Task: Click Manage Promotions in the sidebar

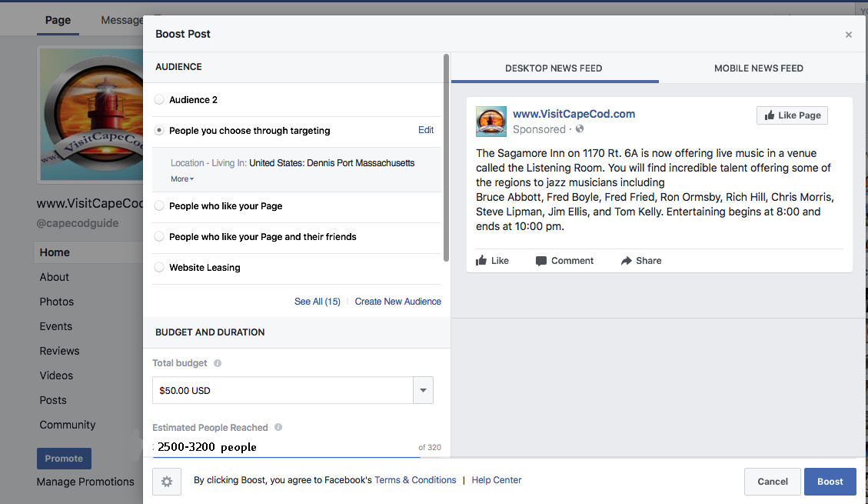Action: (x=85, y=482)
